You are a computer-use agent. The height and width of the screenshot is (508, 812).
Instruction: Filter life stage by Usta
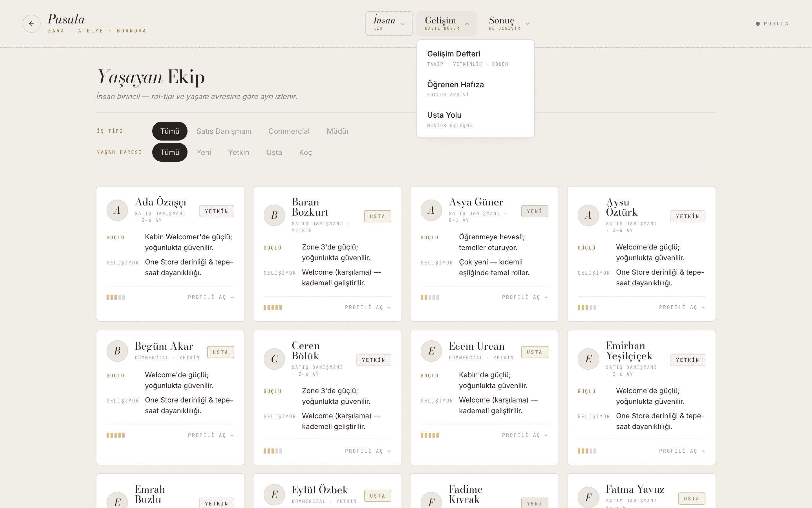pyautogui.click(x=274, y=152)
